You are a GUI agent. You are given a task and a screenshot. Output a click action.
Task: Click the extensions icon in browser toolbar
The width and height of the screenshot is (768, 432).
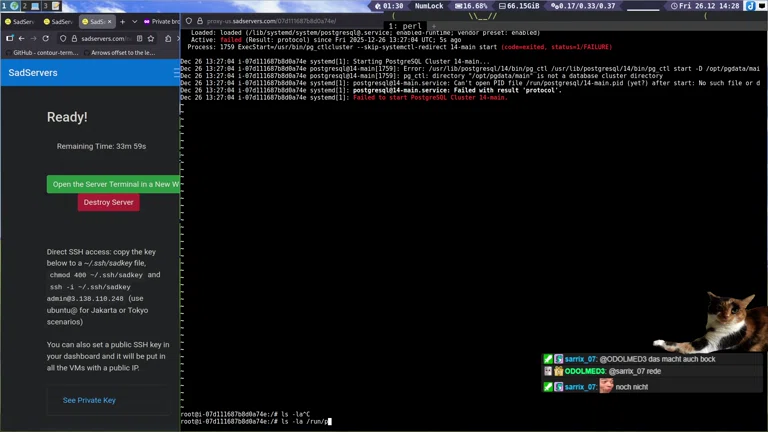click(x=168, y=38)
